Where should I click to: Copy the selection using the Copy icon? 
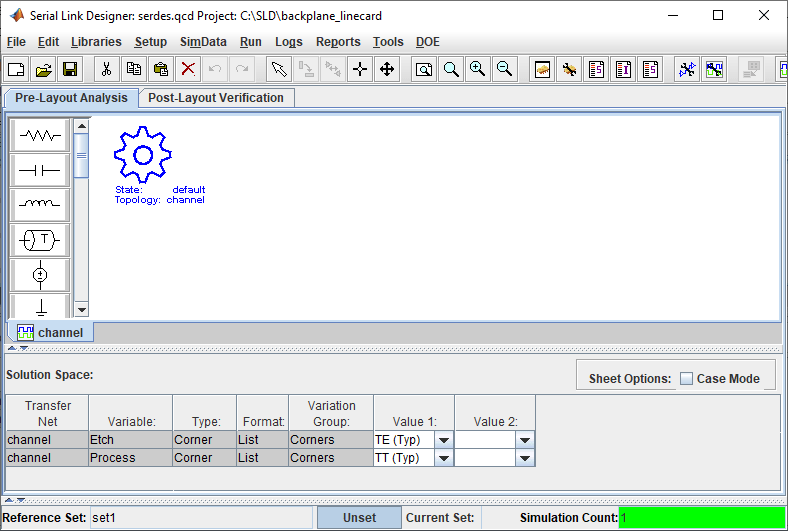click(134, 69)
